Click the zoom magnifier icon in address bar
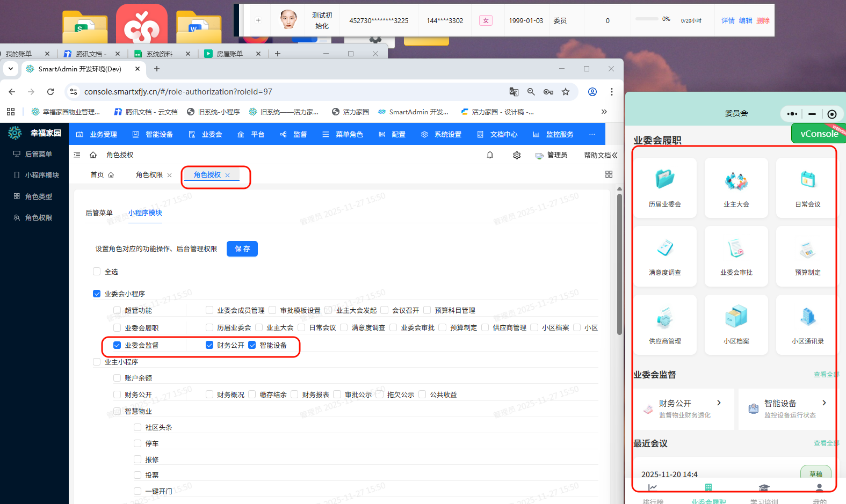The image size is (846, 504). 531,92
